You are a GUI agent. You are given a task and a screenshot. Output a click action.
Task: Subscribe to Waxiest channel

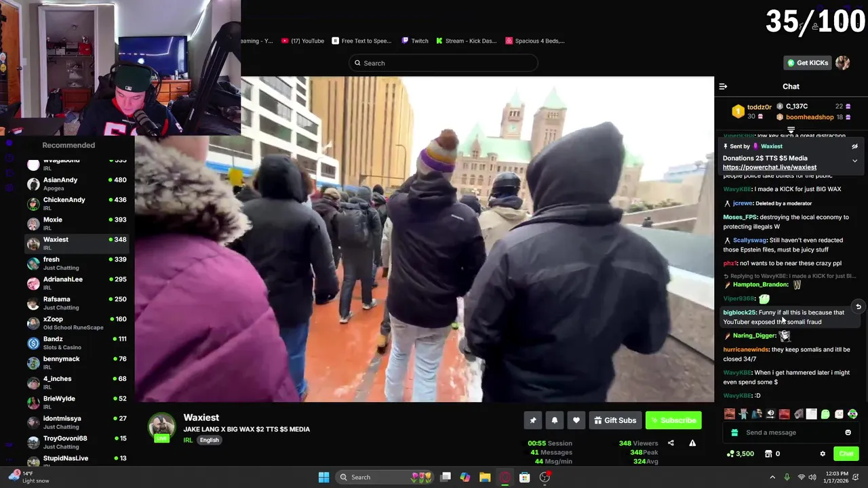click(x=673, y=420)
